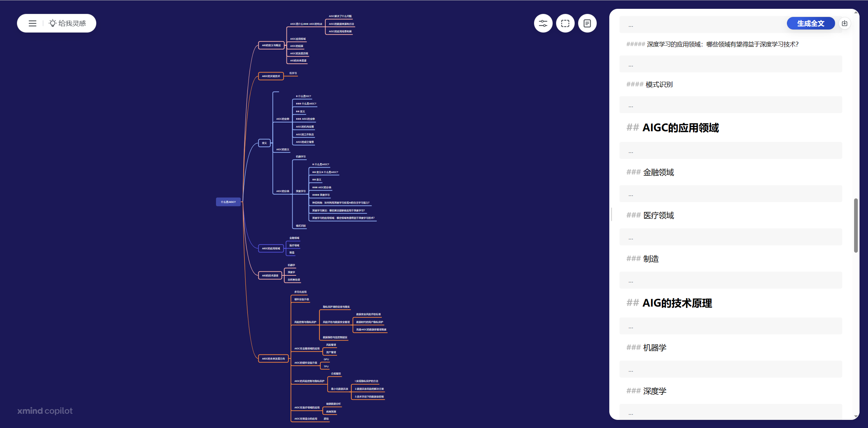
Task: Select the root node 什么是AIGC?
Action: (x=228, y=202)
